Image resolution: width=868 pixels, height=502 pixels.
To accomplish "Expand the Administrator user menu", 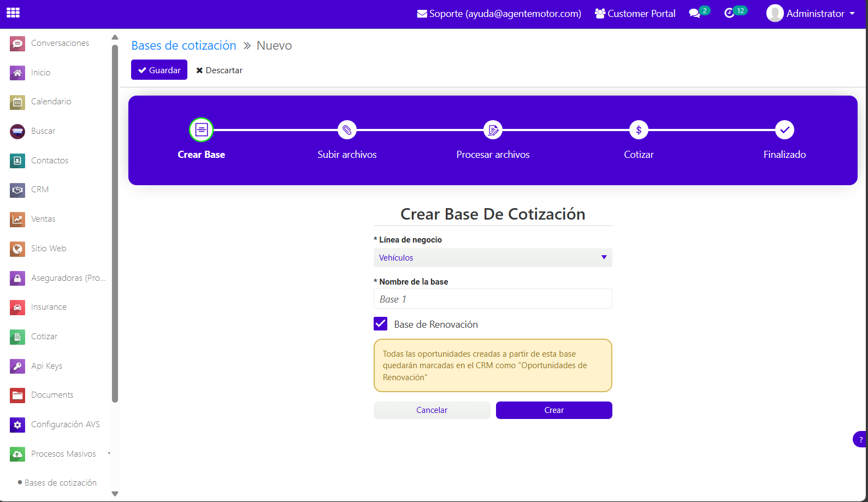I will pos(811,14).
